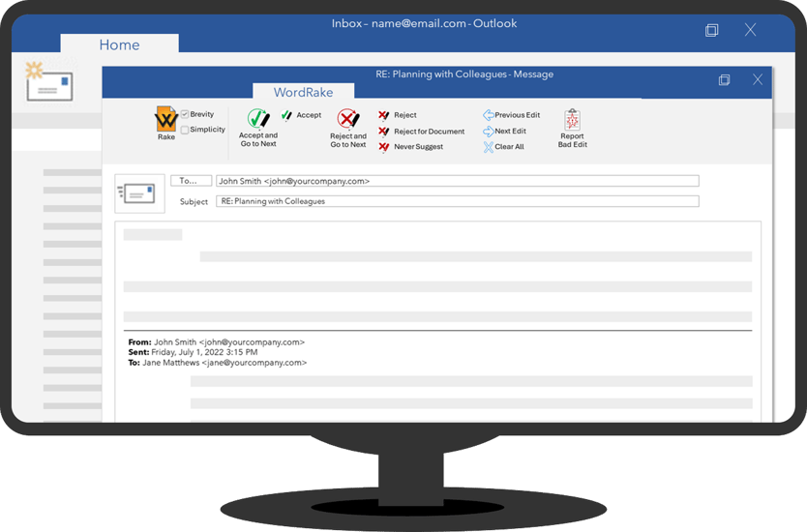
Task: Click the send envelope icon in message
Action: (137, 193)
